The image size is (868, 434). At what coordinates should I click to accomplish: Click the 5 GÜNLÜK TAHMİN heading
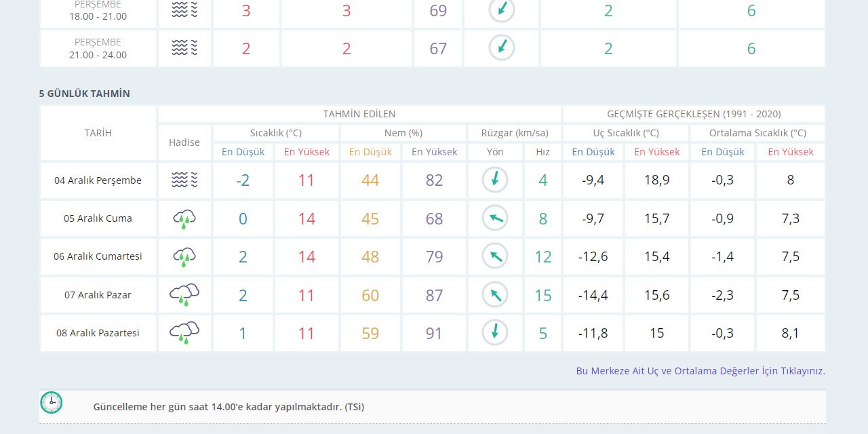click(x=85, y=94)
